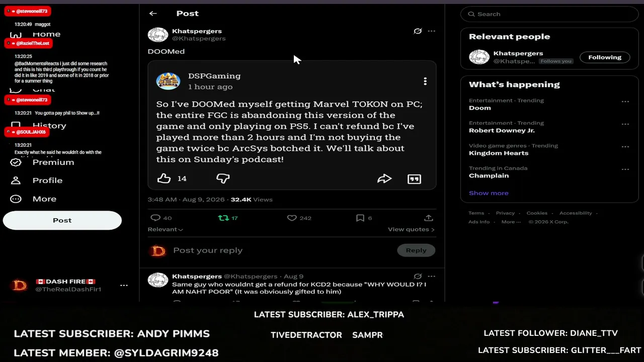Toggle the Following button for Khatspergers
Screen dimensions: 644x362
click(x=605, y=57)
